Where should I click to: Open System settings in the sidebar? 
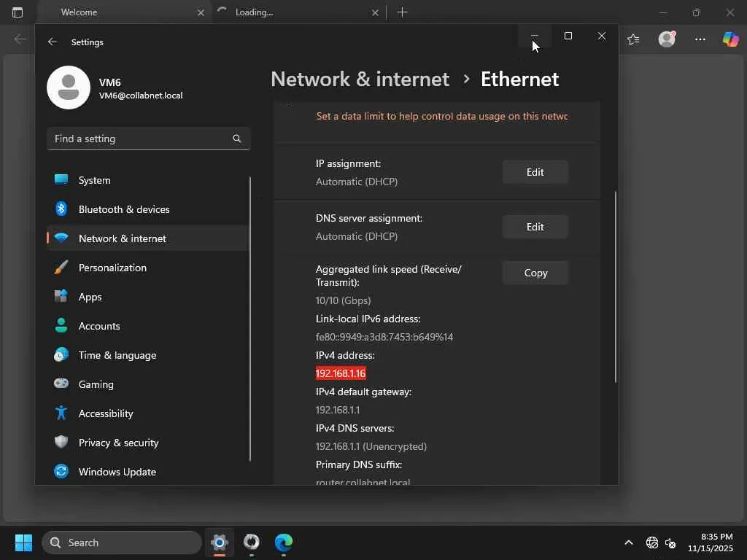coord(94,180)
